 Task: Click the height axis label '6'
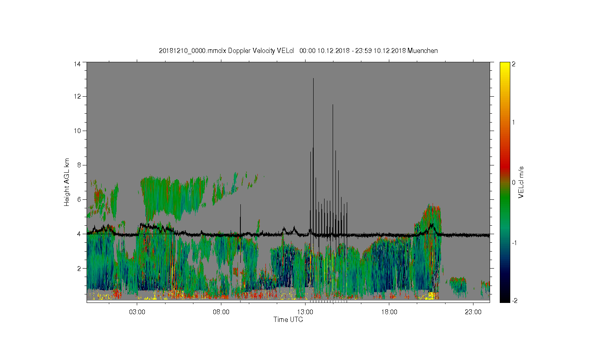coord(79,199)
